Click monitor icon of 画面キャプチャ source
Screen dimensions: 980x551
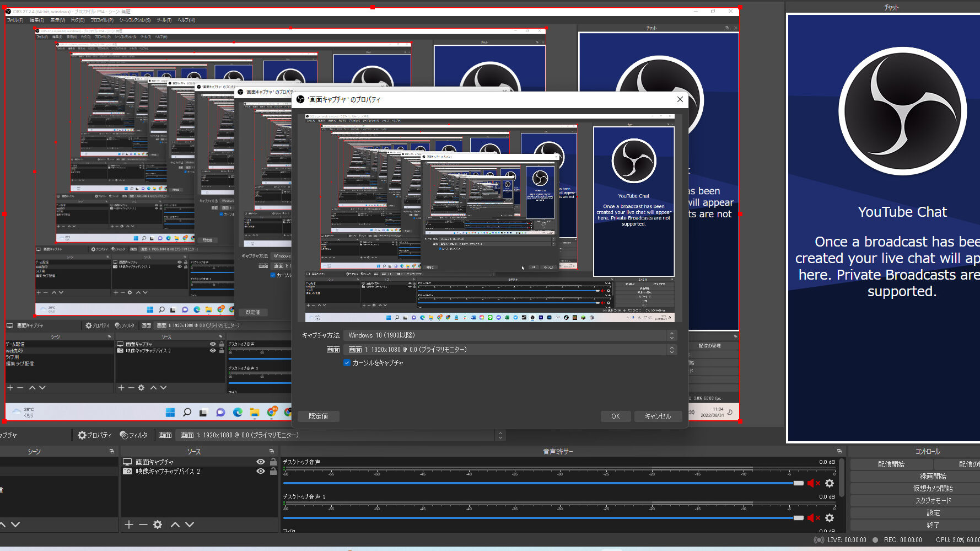127,462
